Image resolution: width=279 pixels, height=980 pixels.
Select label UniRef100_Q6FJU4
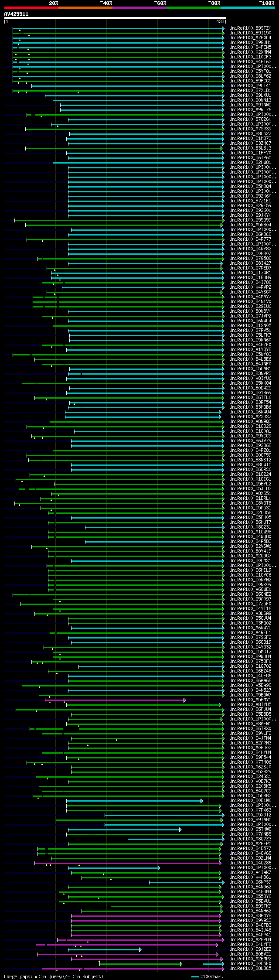click(250, 709)
